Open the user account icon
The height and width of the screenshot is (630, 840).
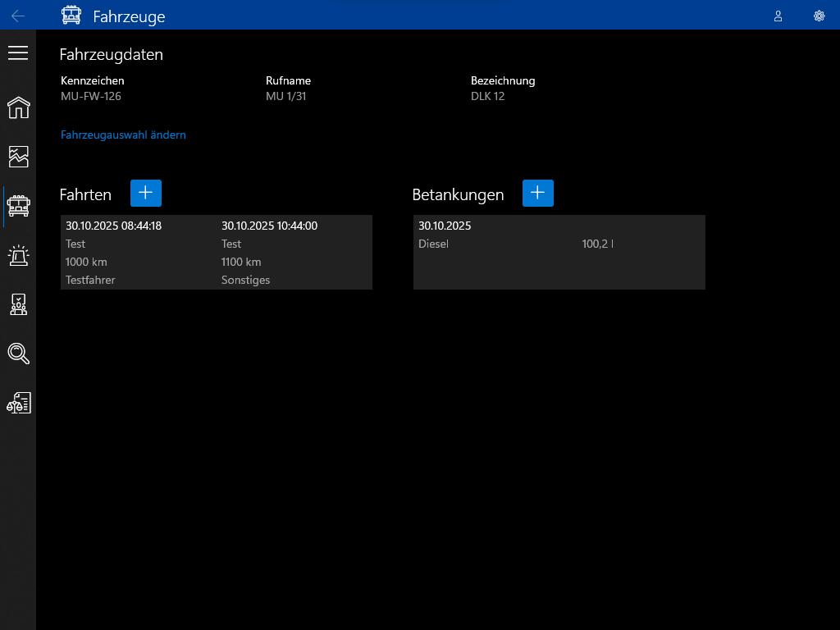778,16
